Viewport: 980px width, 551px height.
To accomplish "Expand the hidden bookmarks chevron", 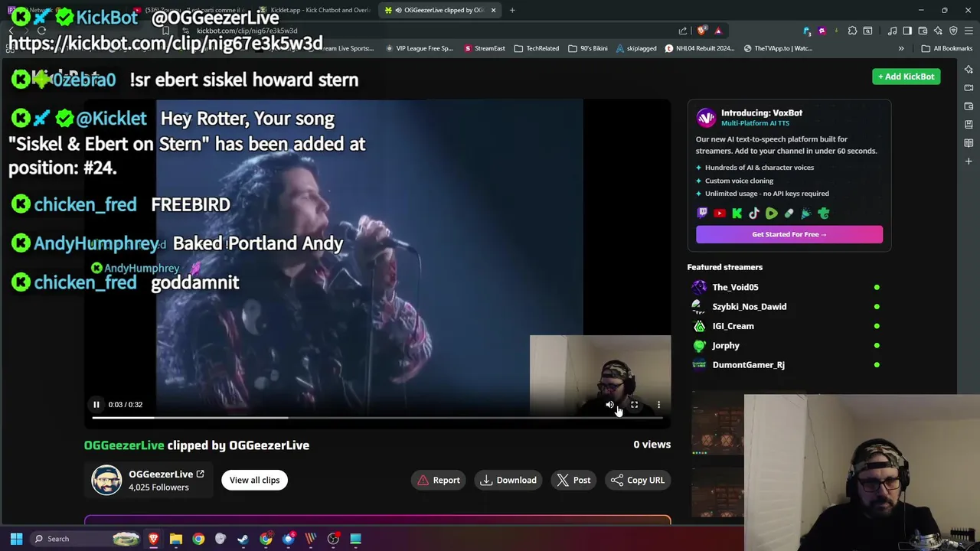I will pyautogui.click(x=901, y=48).
